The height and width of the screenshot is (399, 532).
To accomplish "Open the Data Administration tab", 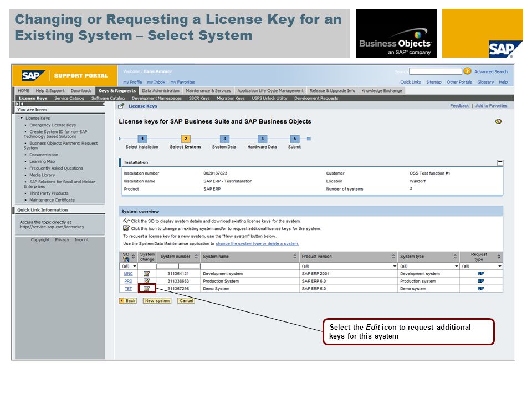I will (161, 90).
